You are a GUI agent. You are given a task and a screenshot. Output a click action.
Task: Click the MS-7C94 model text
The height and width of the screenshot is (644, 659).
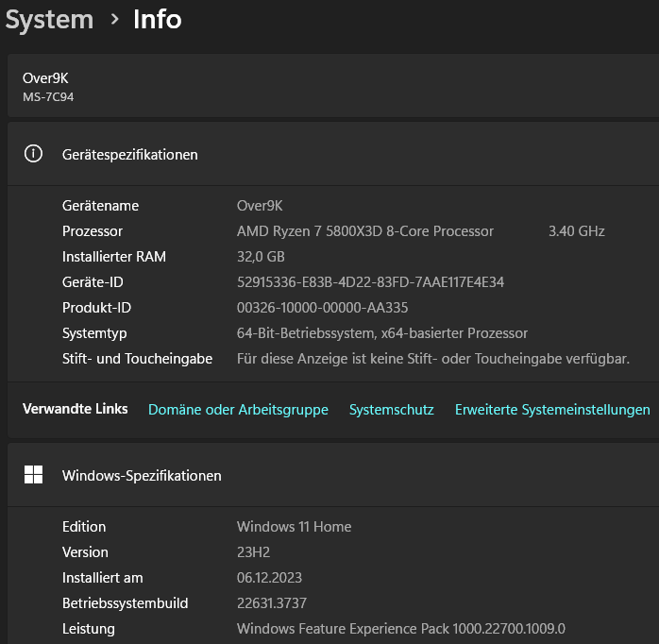(48, 97)
